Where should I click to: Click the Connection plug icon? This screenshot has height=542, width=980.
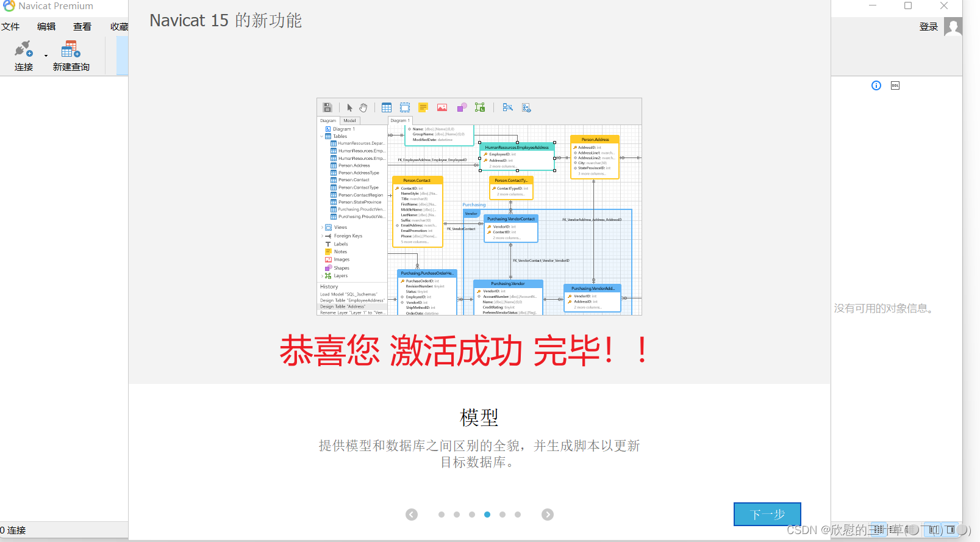tap(23, 48)
